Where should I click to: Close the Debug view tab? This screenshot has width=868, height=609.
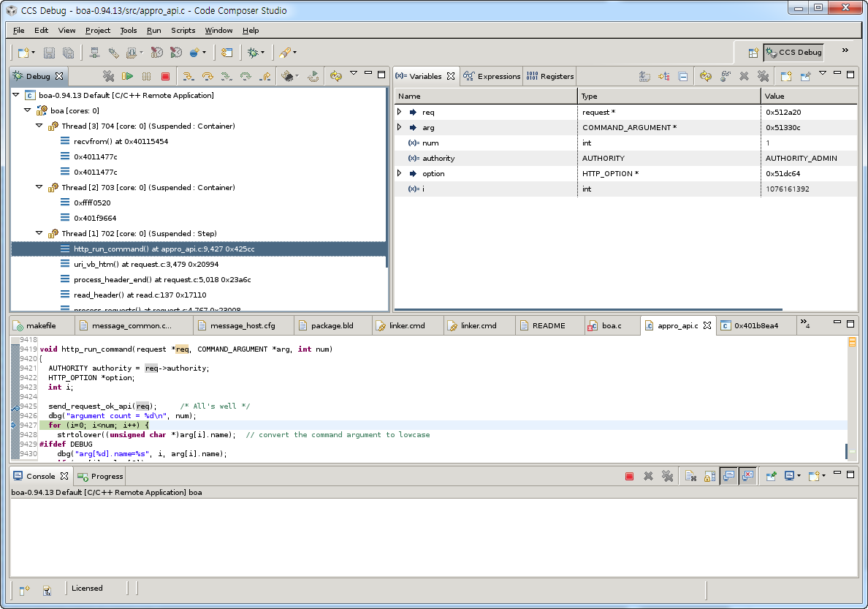click(x=59, y=76)
